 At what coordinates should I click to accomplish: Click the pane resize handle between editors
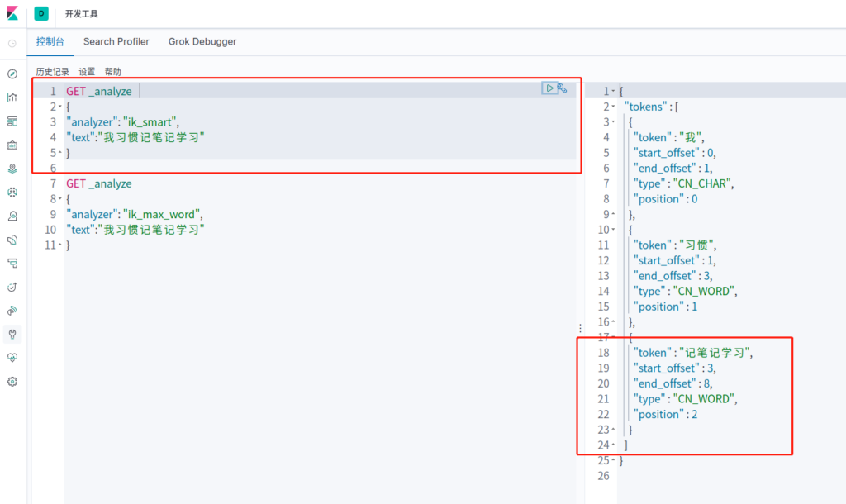coord(580,328)
